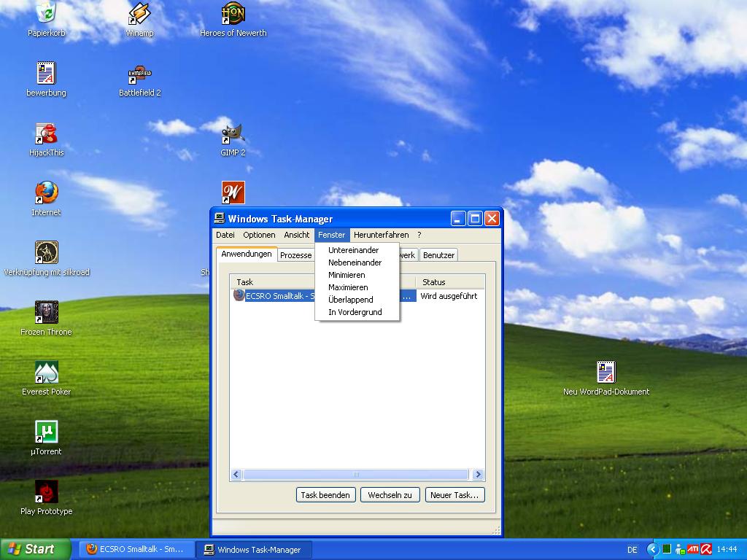Click the µTorrent desktop icon
747x560 pixels.
tap(46, 432)
